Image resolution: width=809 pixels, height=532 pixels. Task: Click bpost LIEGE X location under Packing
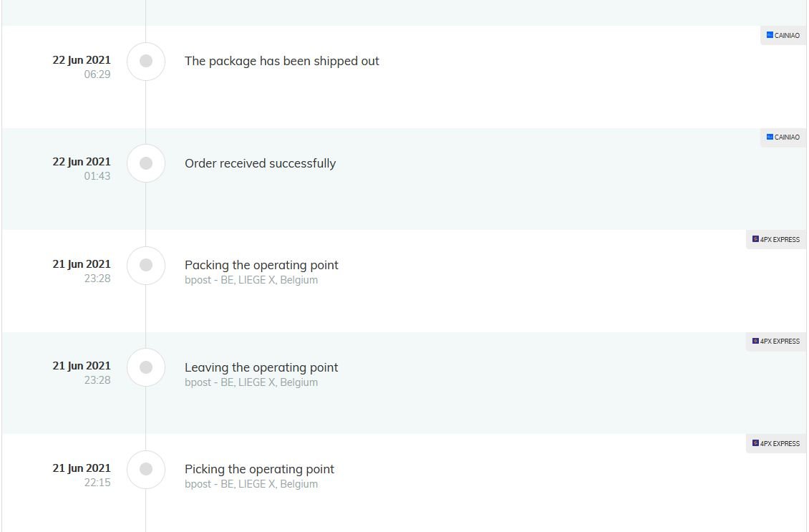coord(251,280)
